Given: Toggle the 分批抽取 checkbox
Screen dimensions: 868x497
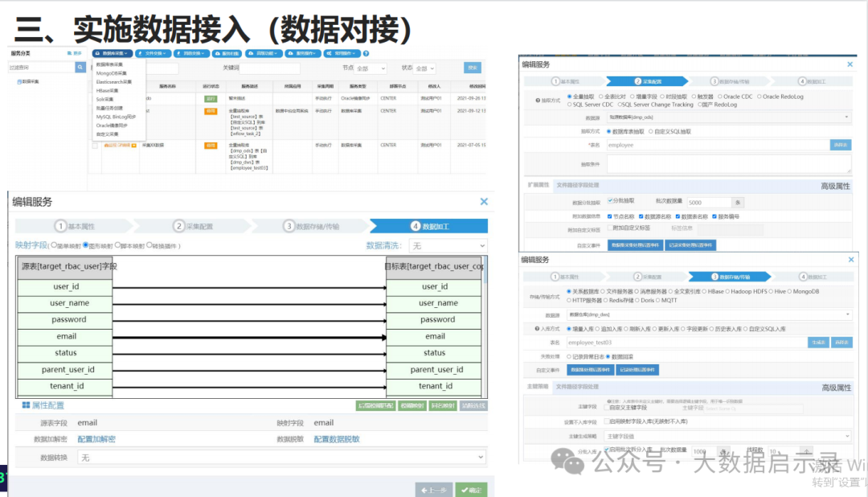Looking at the screenshot, I should pyautogui.click(x=610, y=200).
